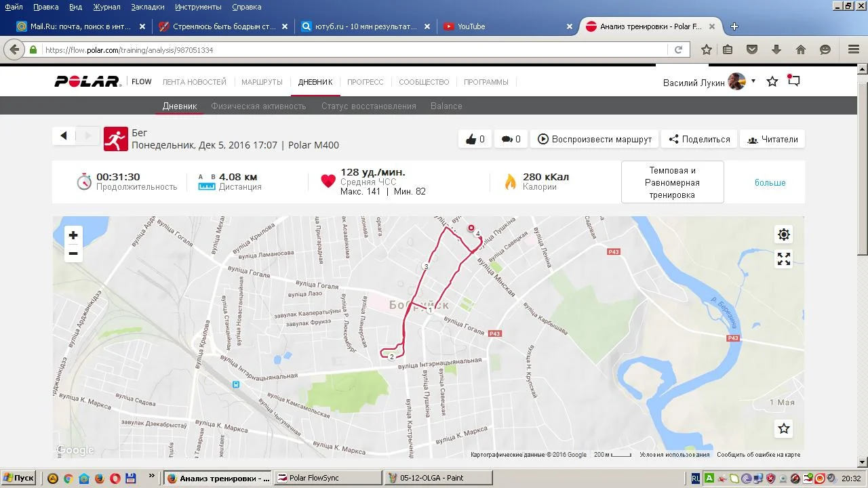Expand the Windows quick launch chevron

point(151,477)
